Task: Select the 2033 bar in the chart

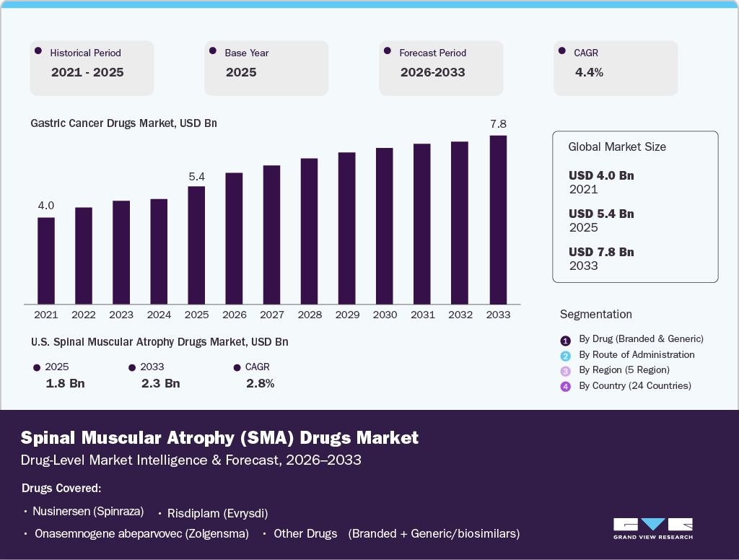Action: point(498,219)
